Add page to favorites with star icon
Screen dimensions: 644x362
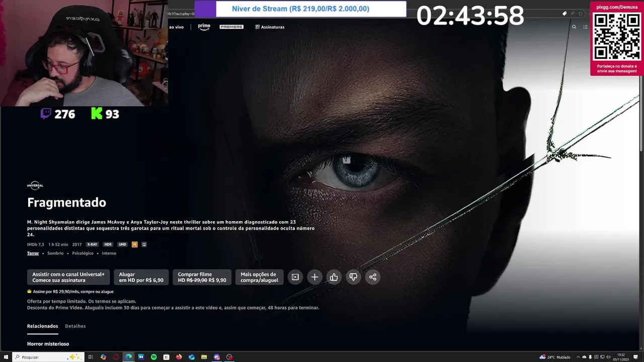coord(581,14)
